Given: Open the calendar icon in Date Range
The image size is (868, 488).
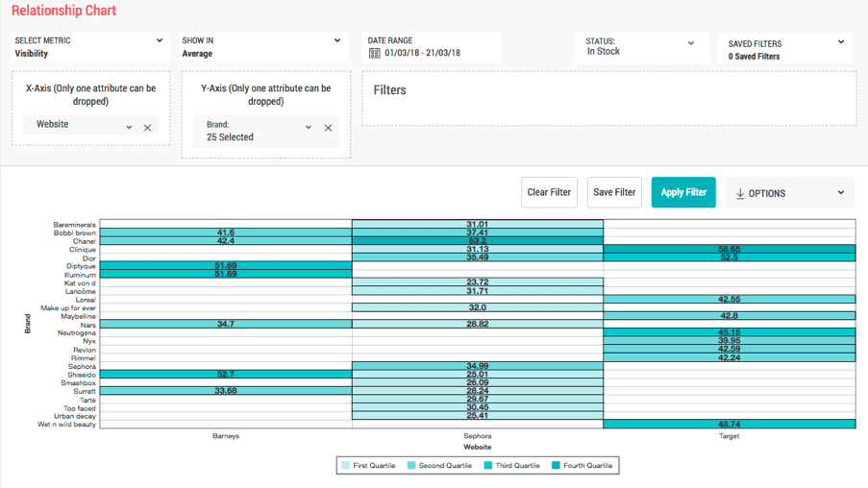Looking at the screenshot, I should click(375, 53).
